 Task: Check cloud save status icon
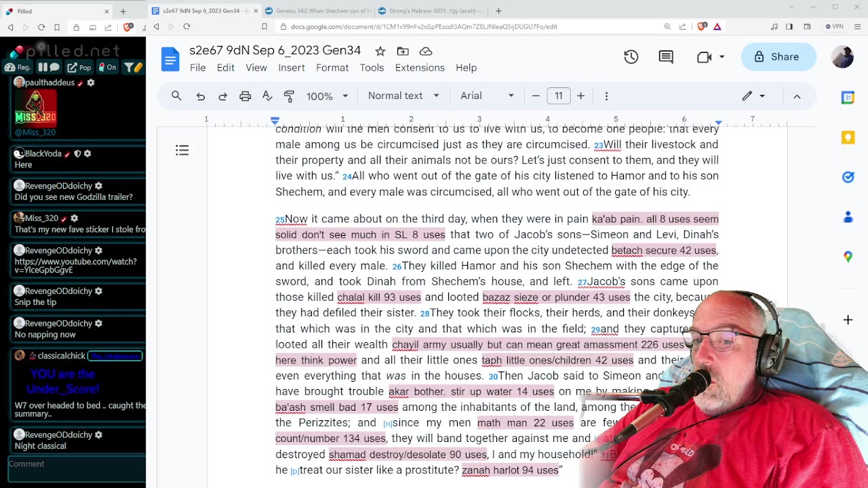426,51
